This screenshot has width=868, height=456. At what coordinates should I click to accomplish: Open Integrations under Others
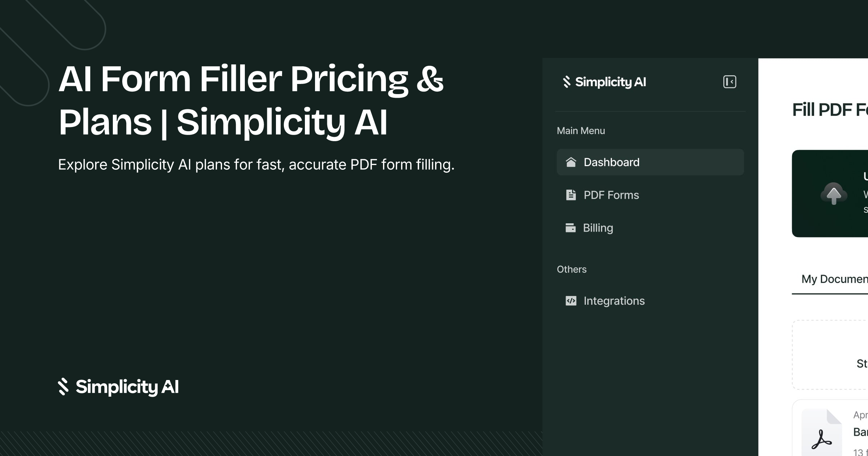pyautogui.click(x=650, y=301)
